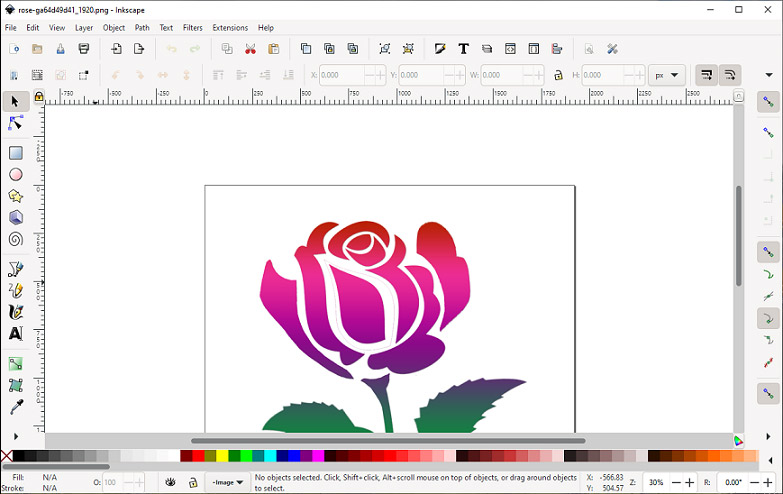Expand toolbox overflow arrow
This screenshot has height=494, width=783.
[x=15, y=437]
